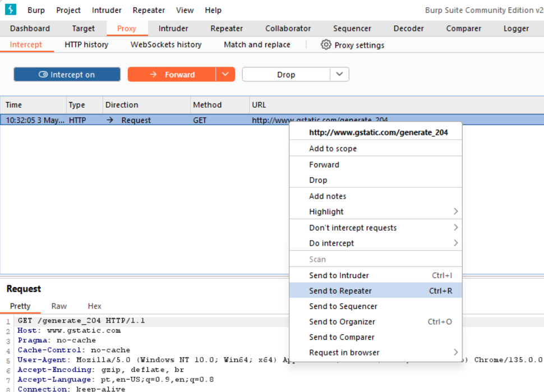Viewport: 544px width, 392px height.
Task: Toggle the Intercept on button
Action: [67, 75]
